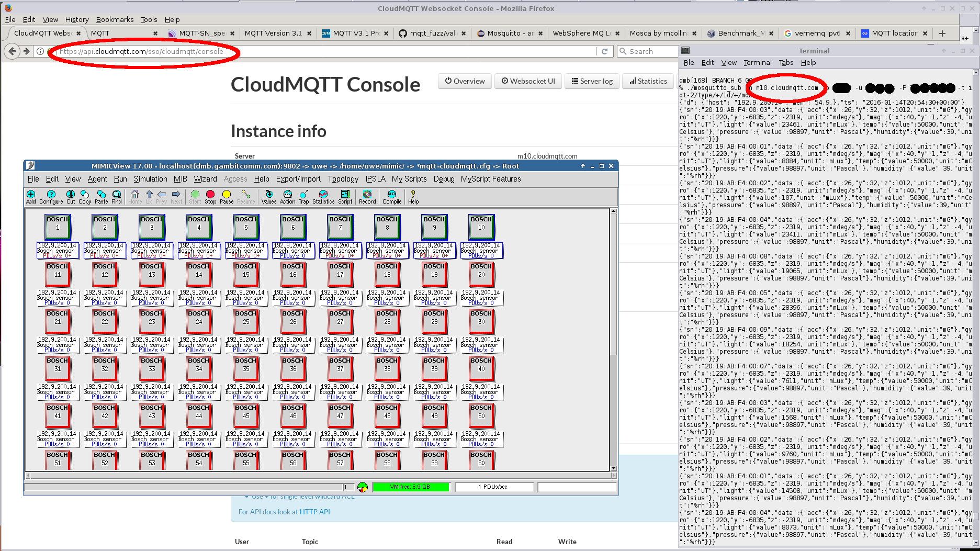Viewport: 980px width, 551px height.
Task: Click the performance gauge status icon
Action: (x=363, y=487)
